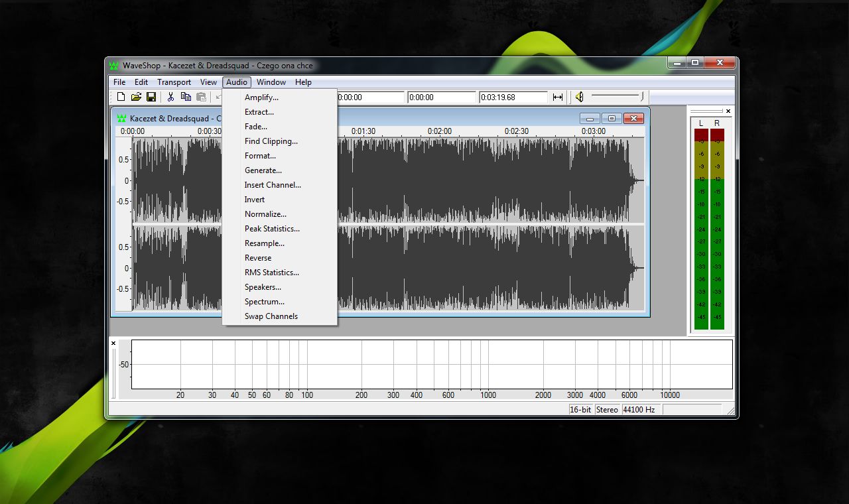
Task: Click the 0:02:30 mark on the time ruler
Action: (517, 131)
